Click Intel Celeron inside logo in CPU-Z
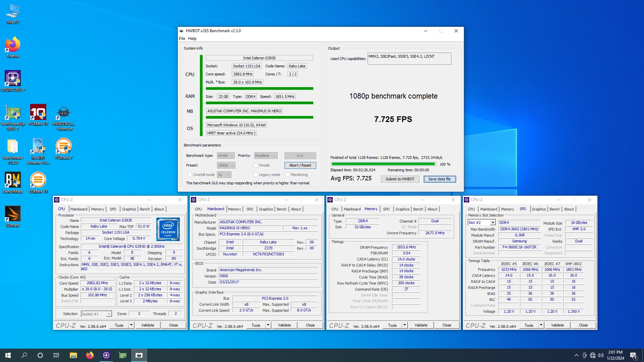The image size is (644, 362). (168, 229)
